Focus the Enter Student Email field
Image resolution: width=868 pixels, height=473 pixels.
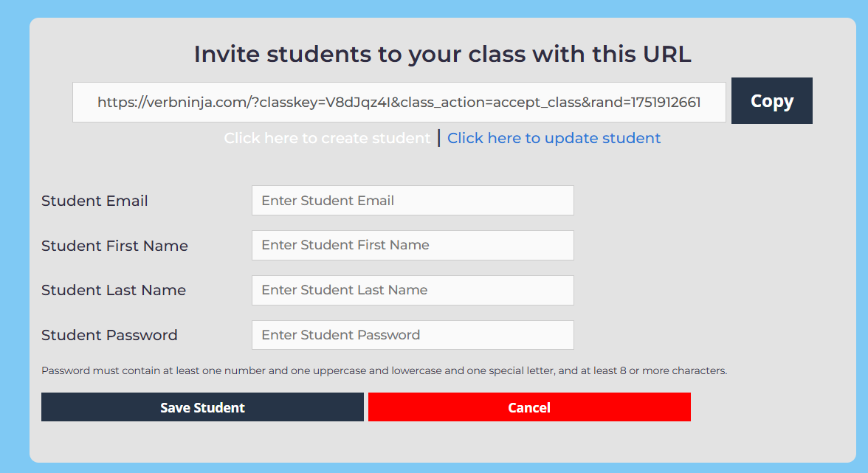pyautogui.click(x=412, y=201)
